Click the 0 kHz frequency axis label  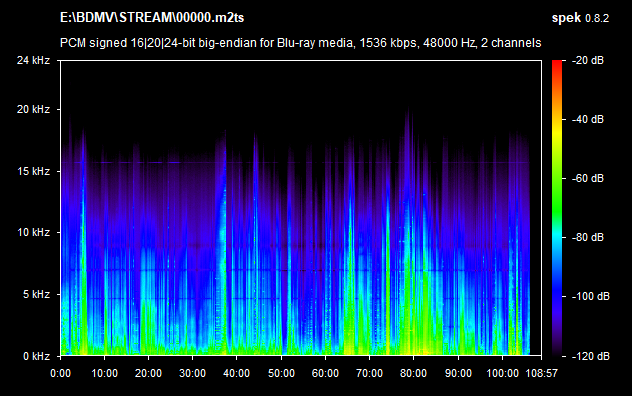tap(36, 356)
